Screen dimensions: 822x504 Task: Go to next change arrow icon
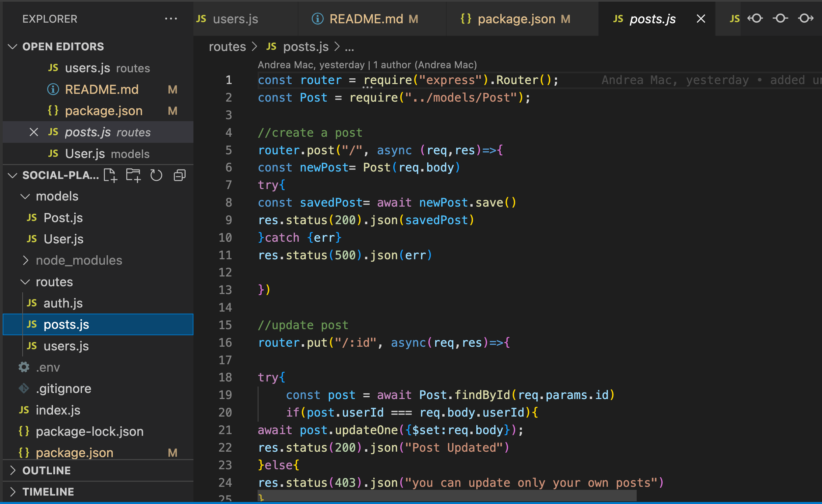tap(806, 19)
